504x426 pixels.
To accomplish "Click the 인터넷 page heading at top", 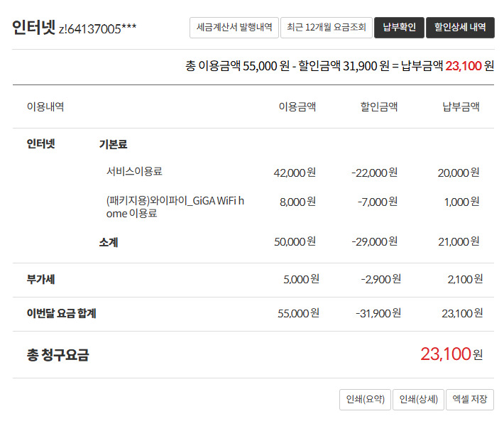I will (x=33, y=28).
